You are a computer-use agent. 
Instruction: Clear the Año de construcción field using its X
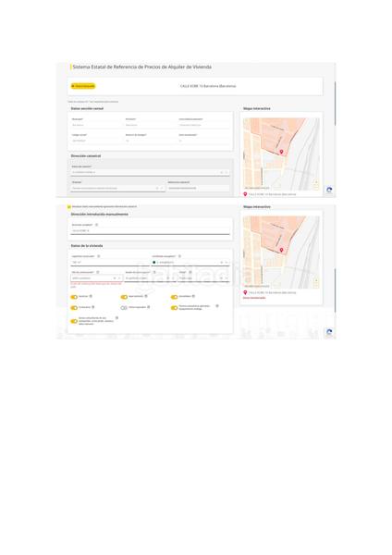click(115, 278)
